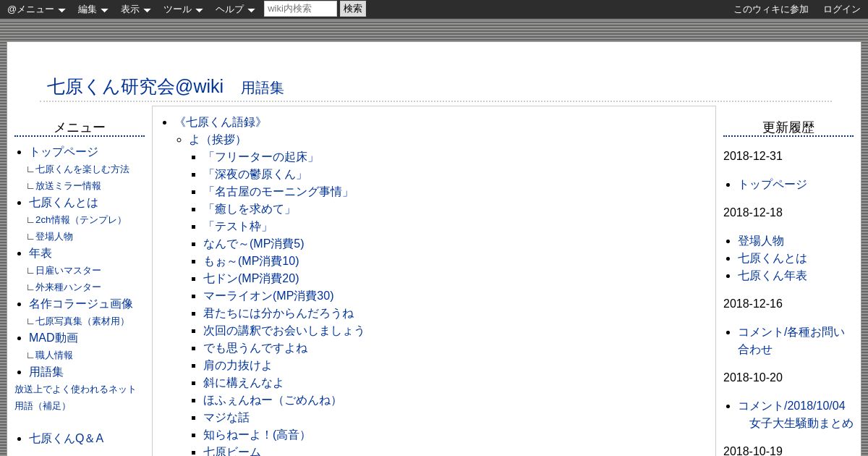
Task: Select the 2018-12-18 date text
Action: (753, 213)
